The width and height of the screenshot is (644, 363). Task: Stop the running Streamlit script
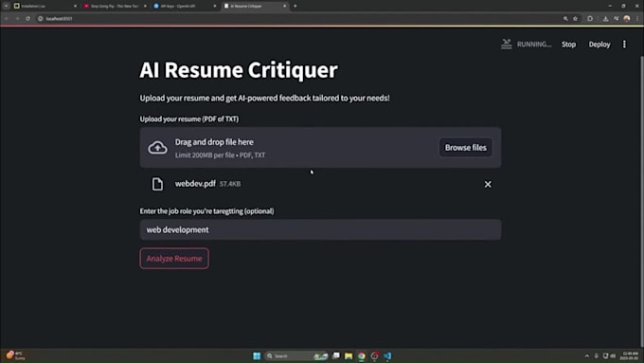tap(568, 44)
